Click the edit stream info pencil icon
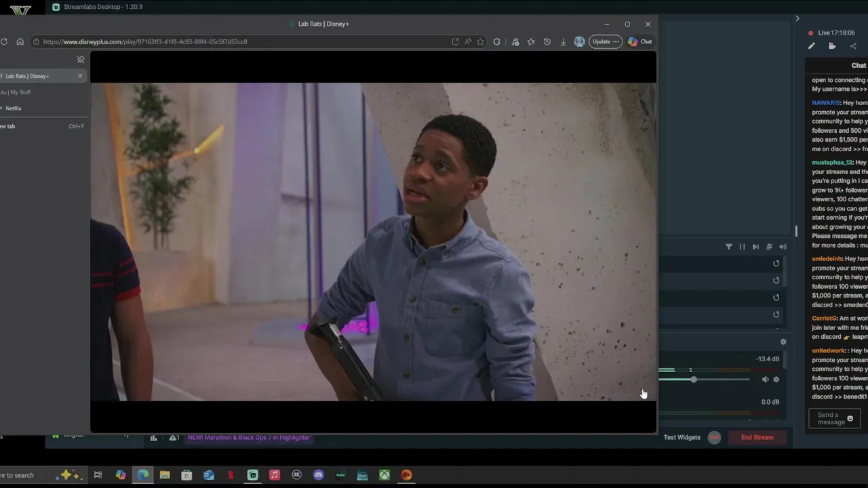 [x=812, y=46]
